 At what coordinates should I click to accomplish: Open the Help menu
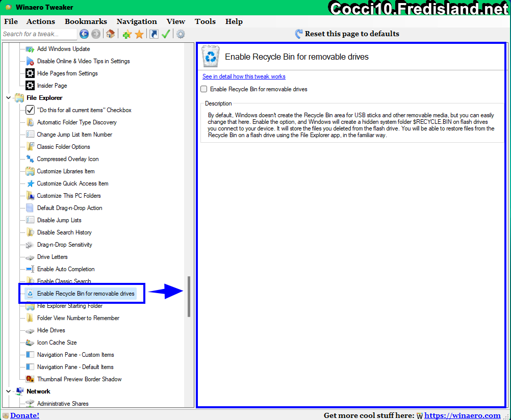click(234, 21)
